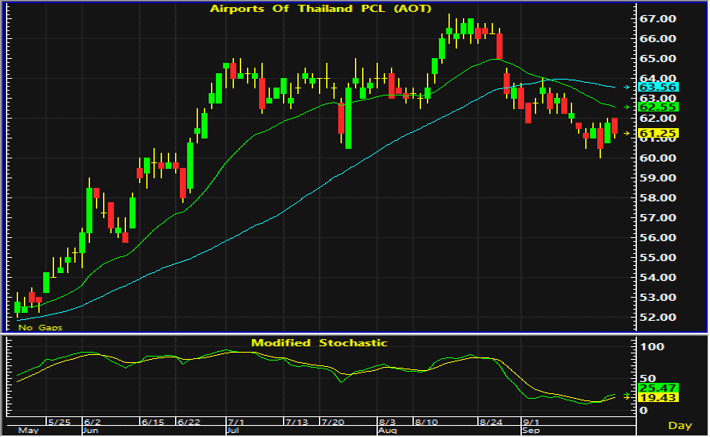Click the 67.00 price axis label
Viewport: 710px width, 437px height.
click(x=657, y=19)
